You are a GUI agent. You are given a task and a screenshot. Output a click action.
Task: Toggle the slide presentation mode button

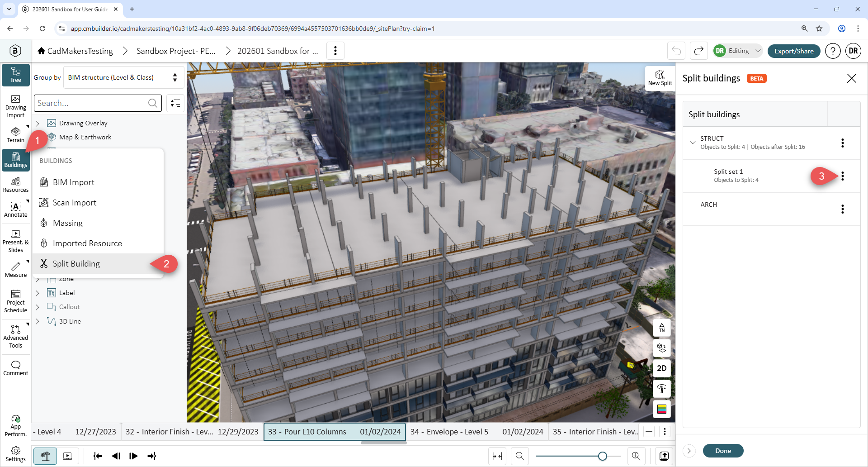click(68, 456)
